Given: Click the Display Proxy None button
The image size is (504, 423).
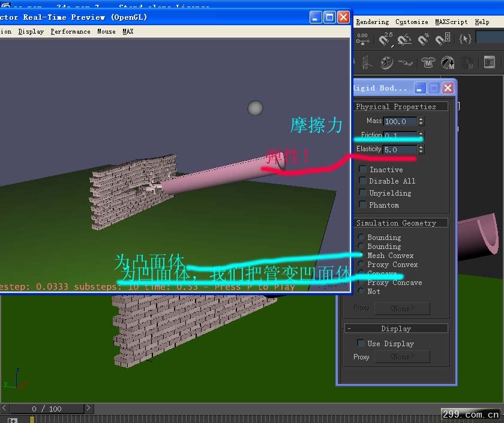Looking at the screenshot, I should click(402, 357).
